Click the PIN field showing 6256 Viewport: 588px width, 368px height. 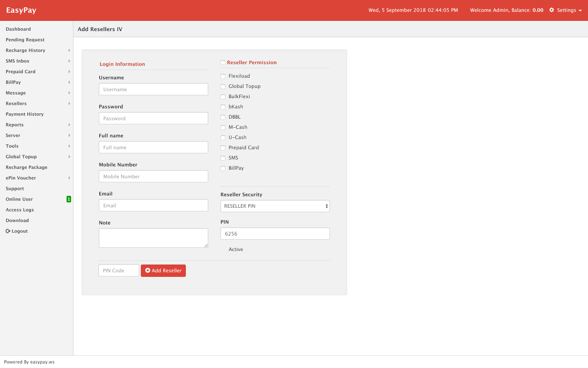pos(275,233)
